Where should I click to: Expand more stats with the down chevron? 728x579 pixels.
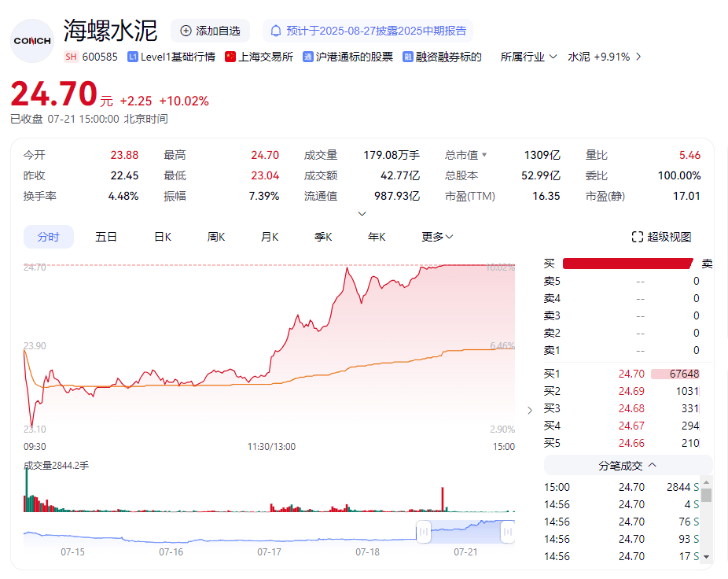362,214
